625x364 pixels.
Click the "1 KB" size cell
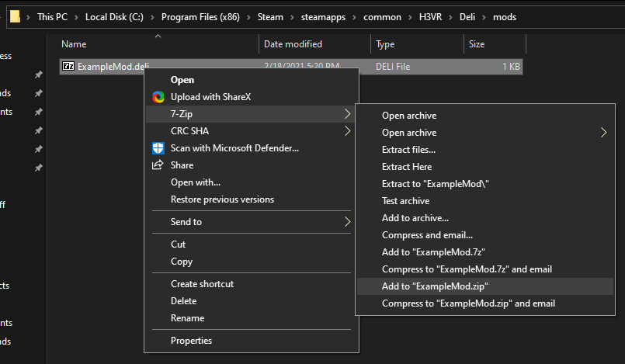coord(511,67)
